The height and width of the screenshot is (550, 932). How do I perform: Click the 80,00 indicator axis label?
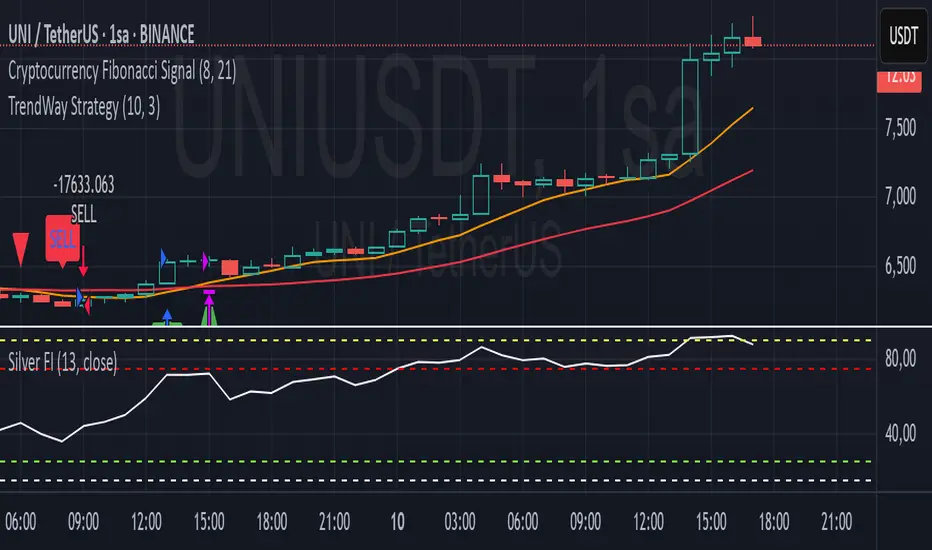[x=900, y=359]
